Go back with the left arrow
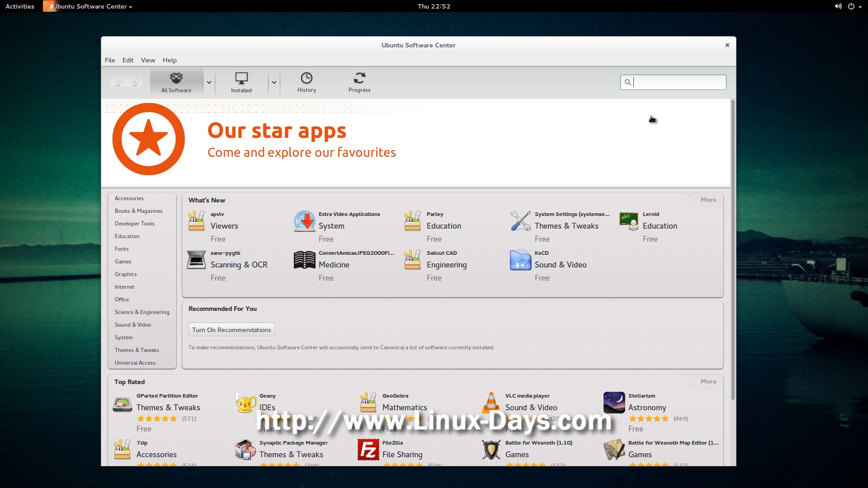The width and height of the screenshot is (868, 488). pyautogui.click(x=119, y=82)
